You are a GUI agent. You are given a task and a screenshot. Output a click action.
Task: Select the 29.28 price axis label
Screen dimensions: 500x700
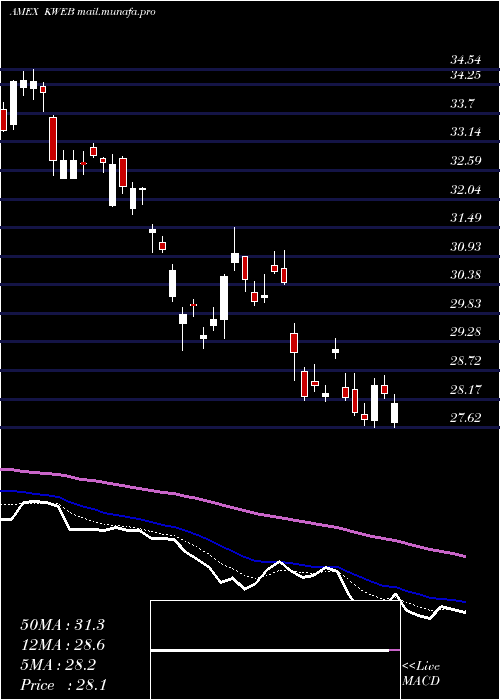[x=464, y=332]
